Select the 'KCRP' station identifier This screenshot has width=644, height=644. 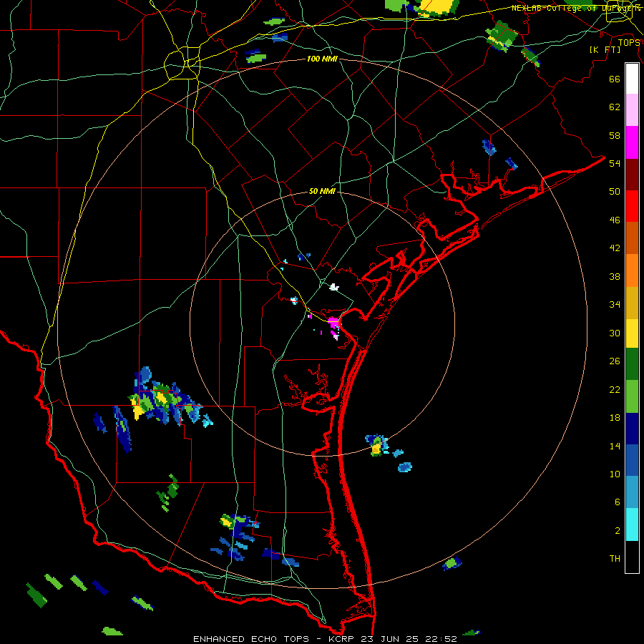(x=342, y=639)
